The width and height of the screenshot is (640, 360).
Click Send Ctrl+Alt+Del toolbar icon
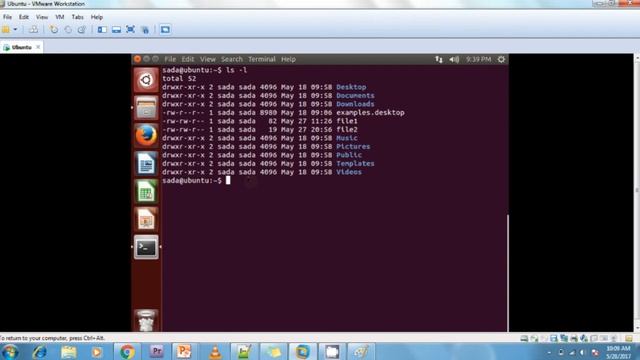tap(33, 29)
